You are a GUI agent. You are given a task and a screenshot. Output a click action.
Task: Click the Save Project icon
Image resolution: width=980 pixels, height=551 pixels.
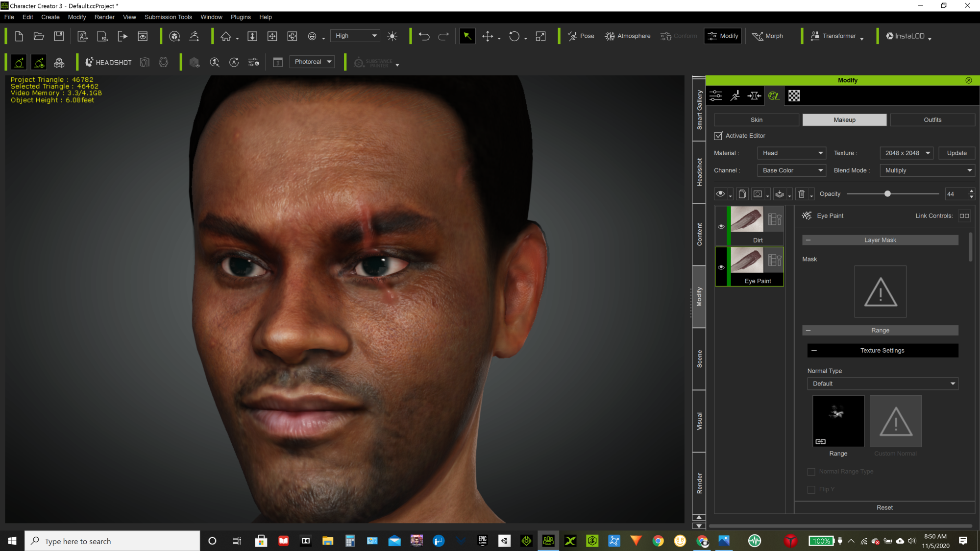click(x=59, y=36)
